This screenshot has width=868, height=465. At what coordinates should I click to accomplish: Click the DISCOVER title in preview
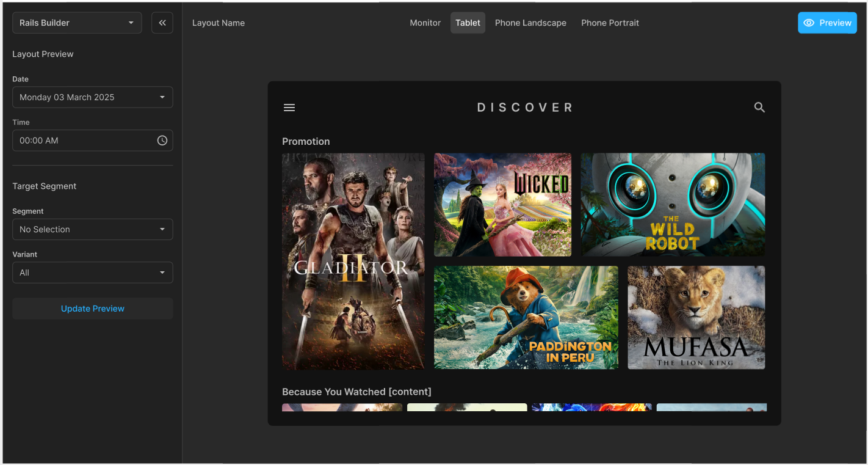pyautogui.click(x=525, y=108)
